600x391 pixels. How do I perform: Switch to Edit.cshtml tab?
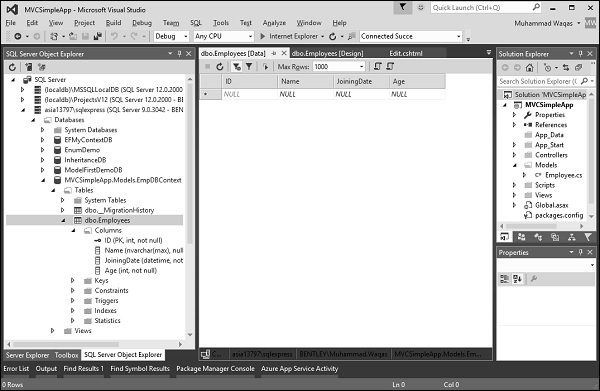pyautogui.click(x=406, y=54)
